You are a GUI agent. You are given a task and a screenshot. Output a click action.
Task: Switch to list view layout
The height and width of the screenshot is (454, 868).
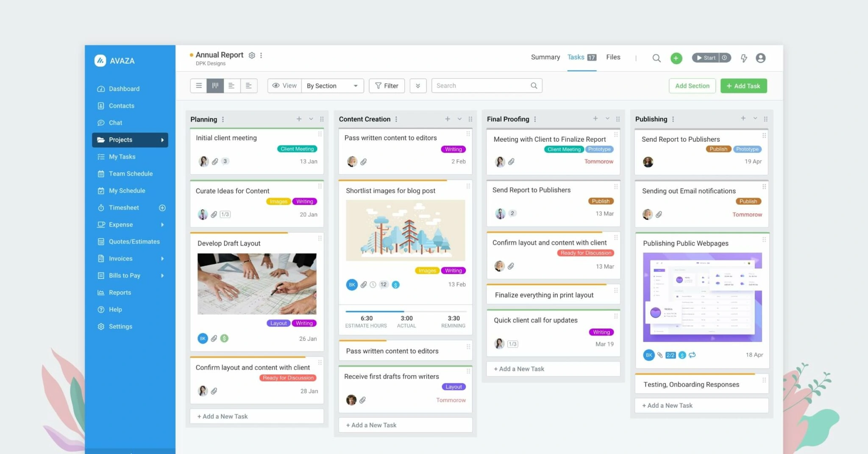(x=198, y=86)
